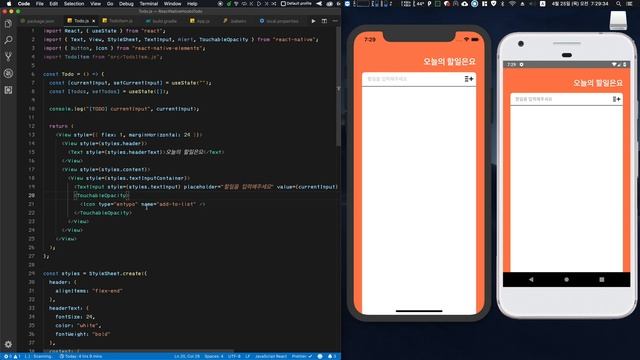Open the Bluetooth status menu
This screenshot has height=360, width=640.
point(502,4)
